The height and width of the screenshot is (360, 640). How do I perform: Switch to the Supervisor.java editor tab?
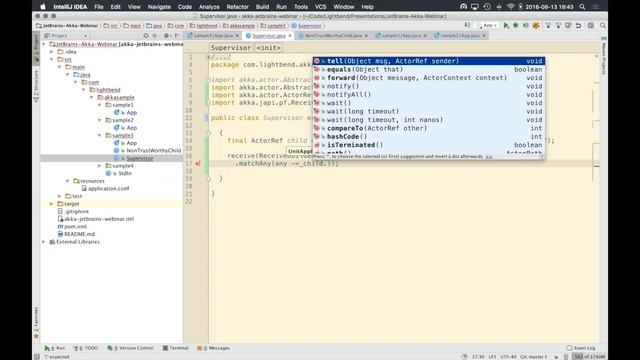pyautogui.click(x=268, y=36)
